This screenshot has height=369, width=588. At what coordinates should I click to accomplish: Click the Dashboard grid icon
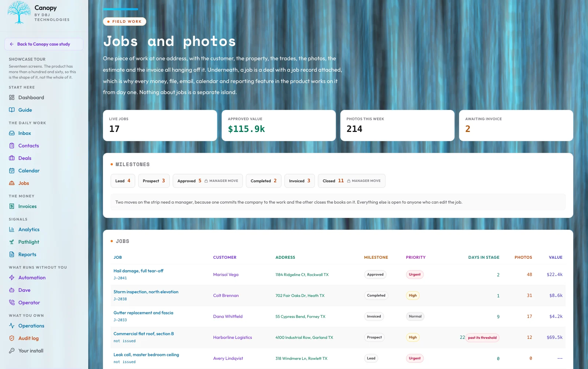[x=12, y=97]
